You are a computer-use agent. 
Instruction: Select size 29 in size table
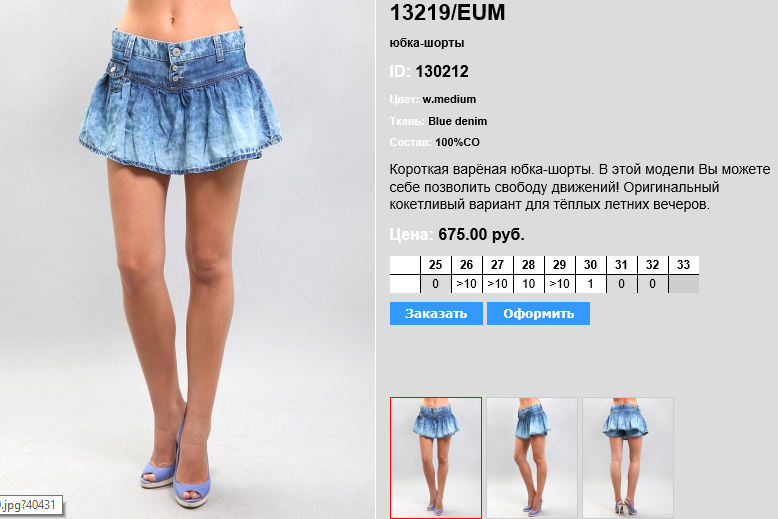pyautogui.click(x=560, y=265)
